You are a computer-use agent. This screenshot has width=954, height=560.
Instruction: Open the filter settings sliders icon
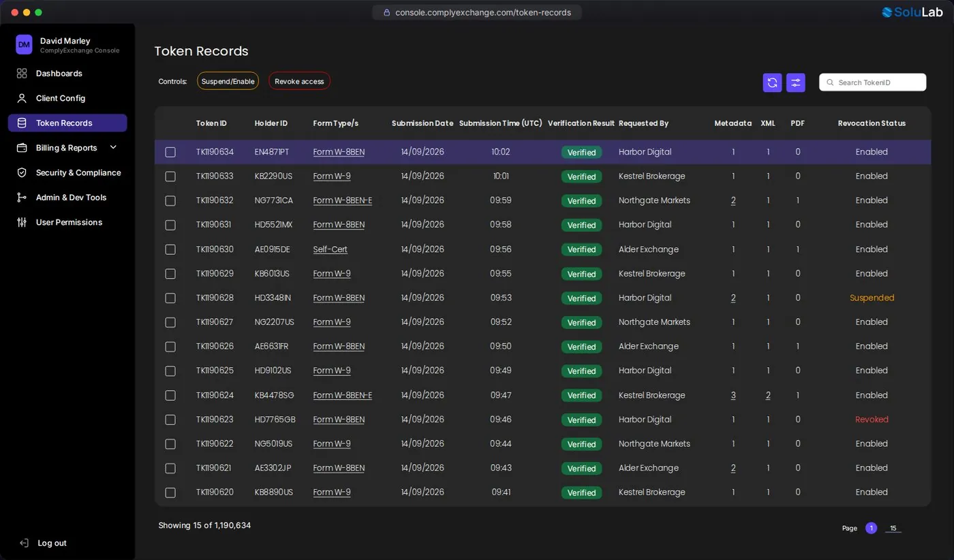796,82
